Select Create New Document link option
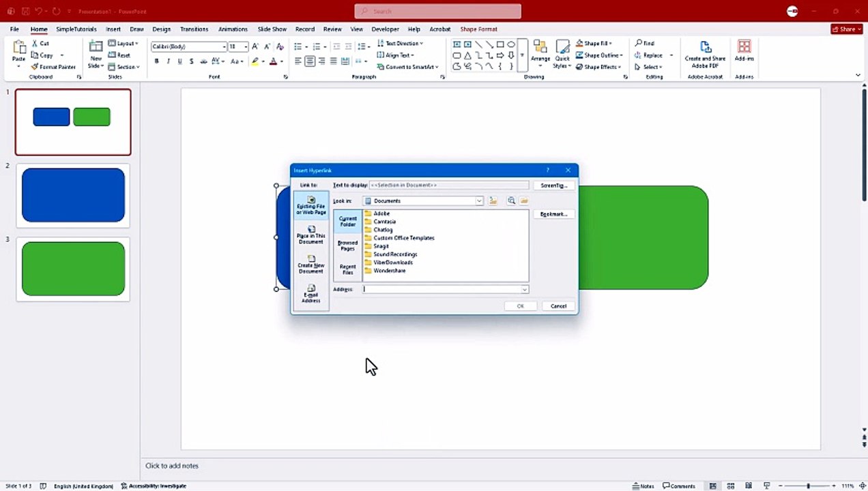 point(310,264)
